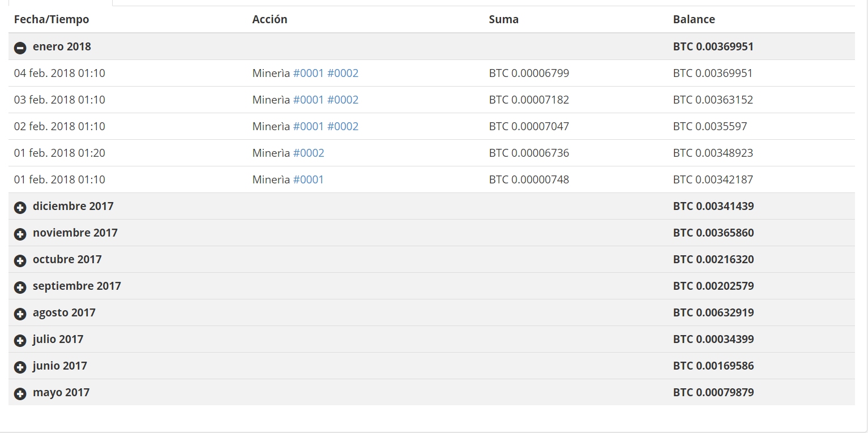
Task: Select julio balance BTC 0.00034399
Action: click(x=713, y=339)
